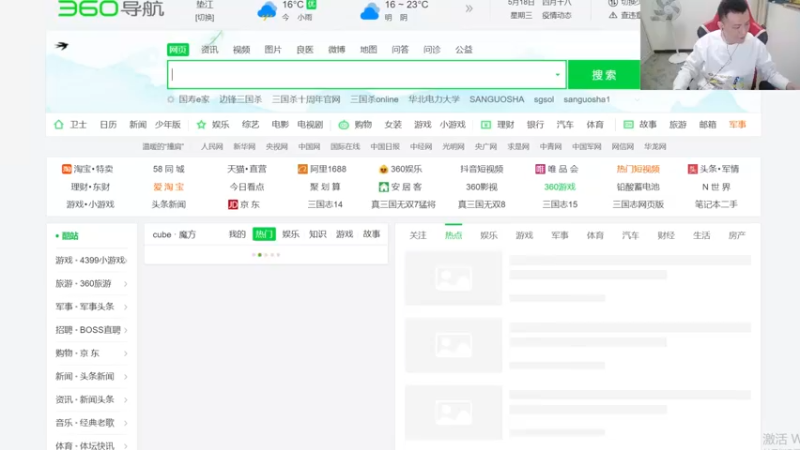This screenshot has height=450, width=800.
Task: Switch to 视频 search tab
Action: 241,49
